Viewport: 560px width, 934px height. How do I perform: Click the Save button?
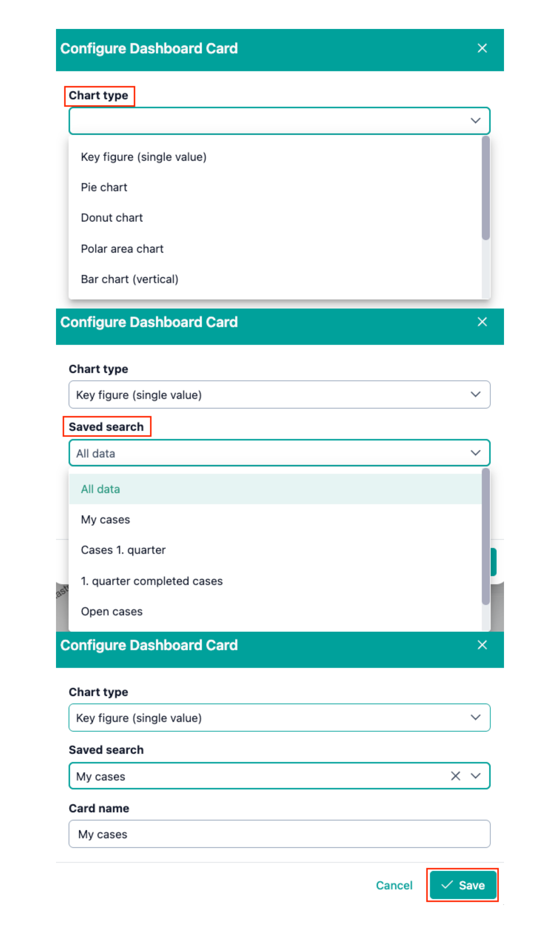click(463, 885)
